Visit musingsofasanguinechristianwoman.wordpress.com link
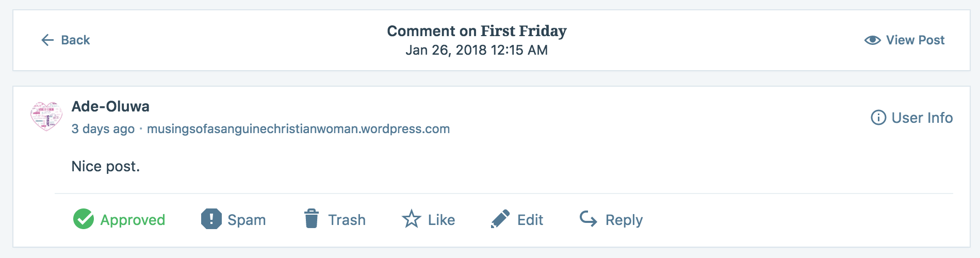Image resolution: width=980 pixels, height=258 pixels. [298, 129]
